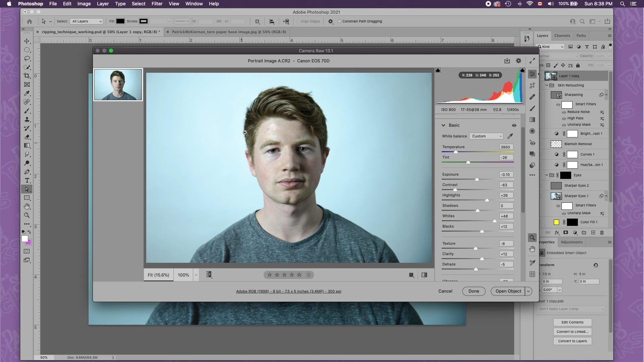644x362 pixels.
Task: Click the Exposure slider handle
Action: 477,179
